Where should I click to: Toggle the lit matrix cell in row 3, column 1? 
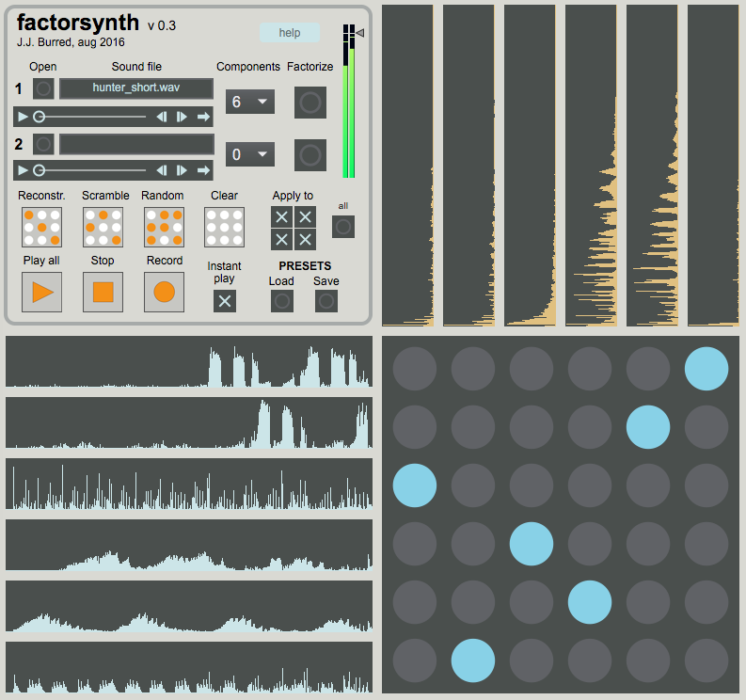coord(414,485)
